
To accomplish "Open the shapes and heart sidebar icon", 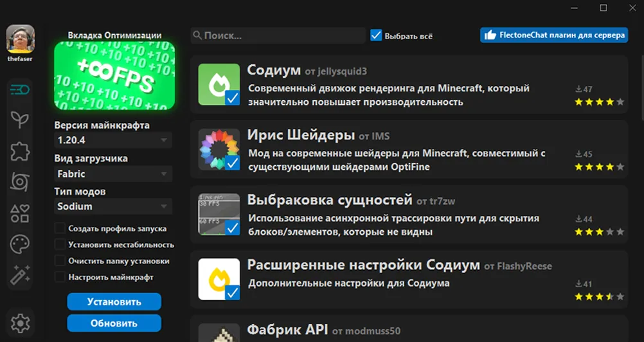I will click(21, 213).
